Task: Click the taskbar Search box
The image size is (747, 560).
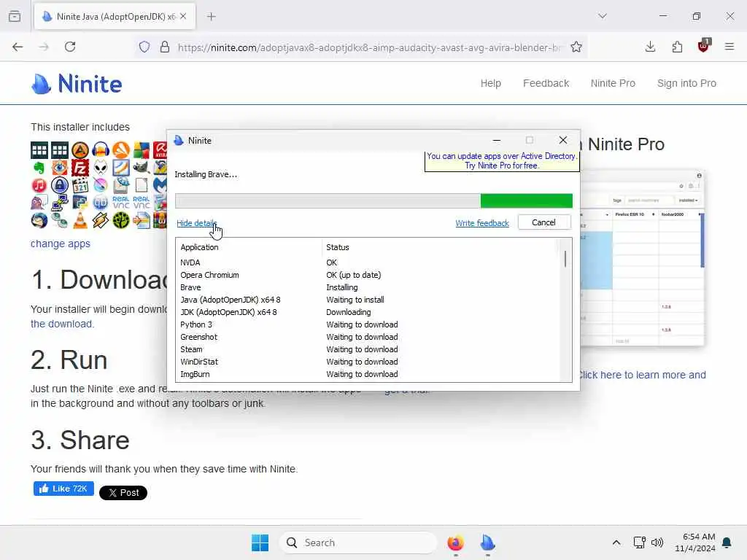Action: click(358, 542)
